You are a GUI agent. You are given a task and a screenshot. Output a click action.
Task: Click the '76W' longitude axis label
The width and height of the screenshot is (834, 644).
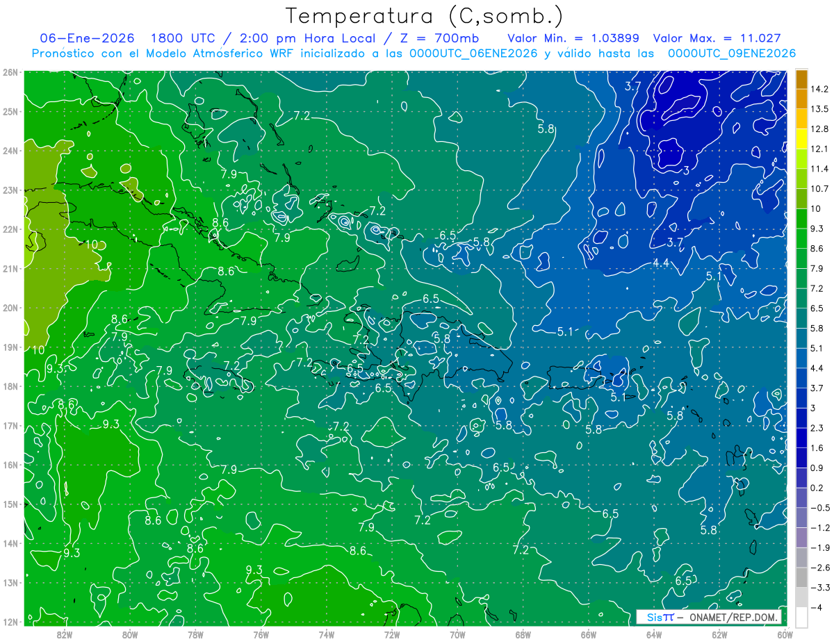261,634
